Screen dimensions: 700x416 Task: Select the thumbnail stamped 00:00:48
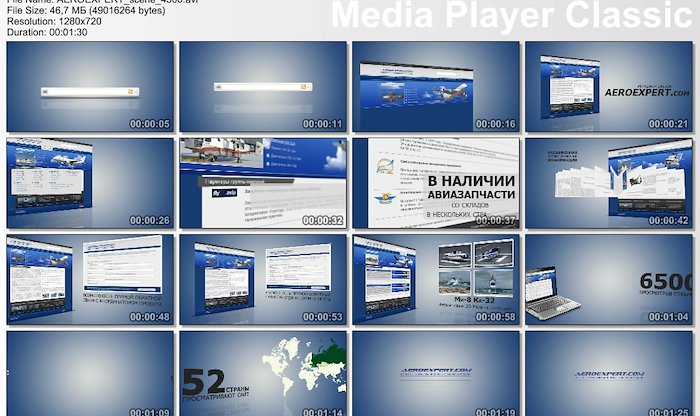pyautogui.click(x=90, y=279)
